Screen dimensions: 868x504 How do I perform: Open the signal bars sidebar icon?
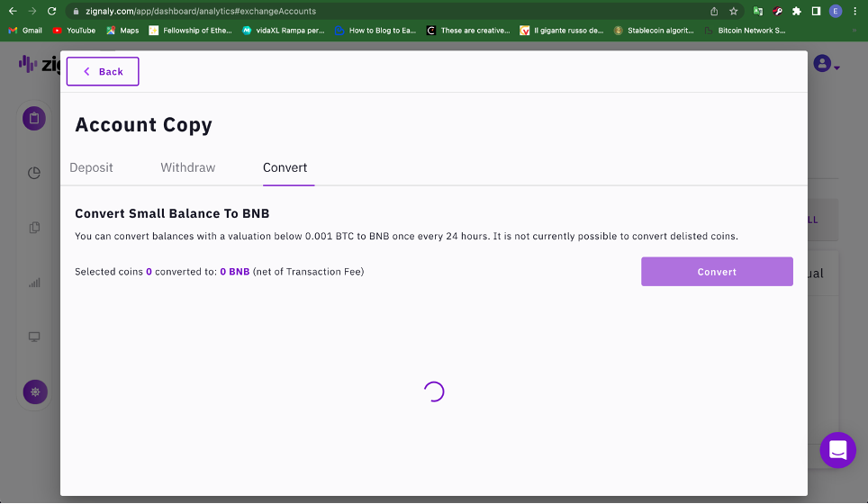(34, 283)
